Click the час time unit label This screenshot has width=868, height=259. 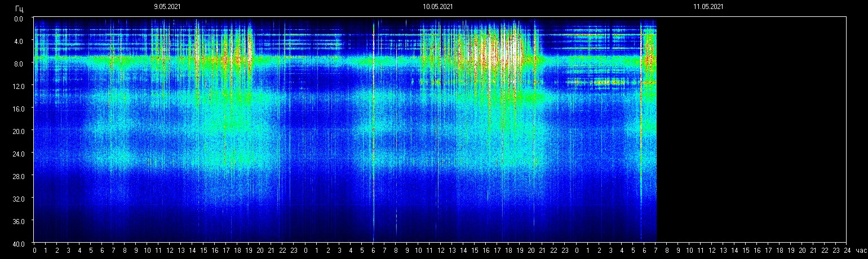coord(860,250)
